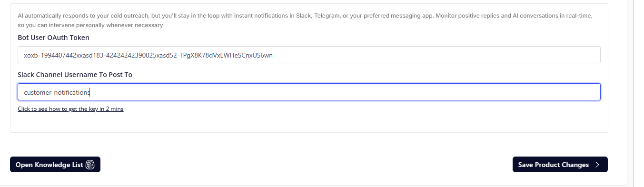Click the empty area right of the token text
This screenshot has width=644, height=187.
436,55
